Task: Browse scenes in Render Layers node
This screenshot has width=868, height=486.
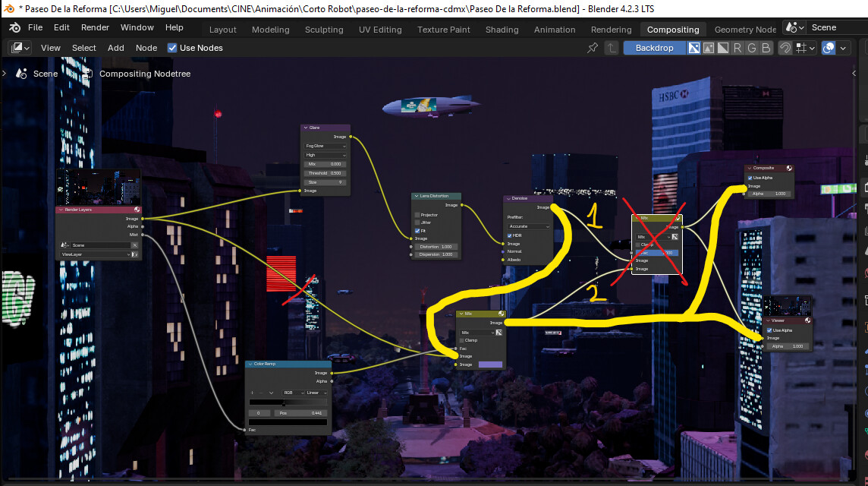Action: click(64, 245)
